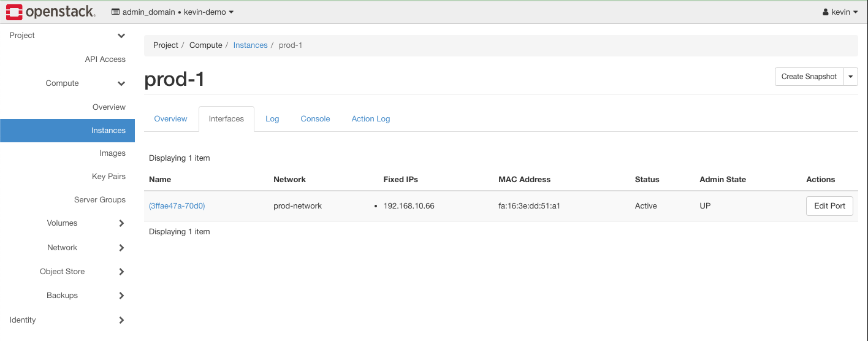
Task: Expand the Backups section
Action: (x=121, y=296)
